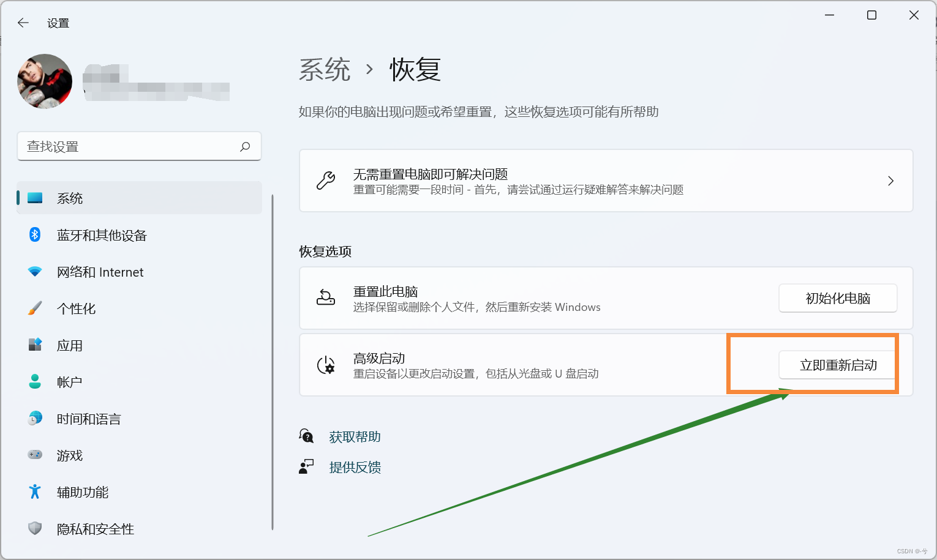Go to 帐户 settings
This screenshot has width=937, height=560.
[139, 382]
